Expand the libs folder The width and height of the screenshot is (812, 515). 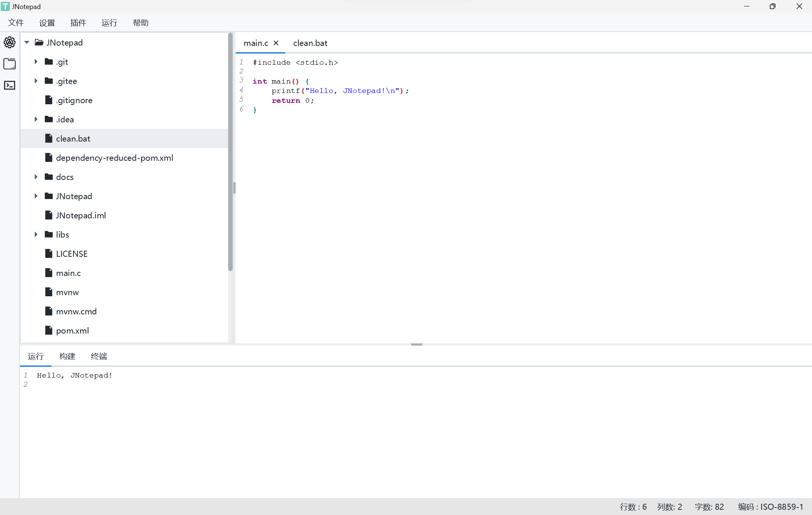(36, 235)
